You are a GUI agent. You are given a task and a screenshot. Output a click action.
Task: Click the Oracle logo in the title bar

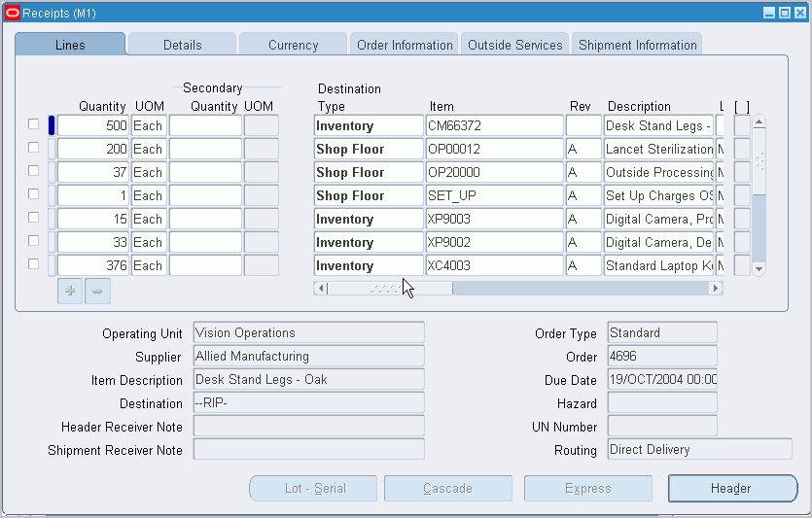point(13,13)
